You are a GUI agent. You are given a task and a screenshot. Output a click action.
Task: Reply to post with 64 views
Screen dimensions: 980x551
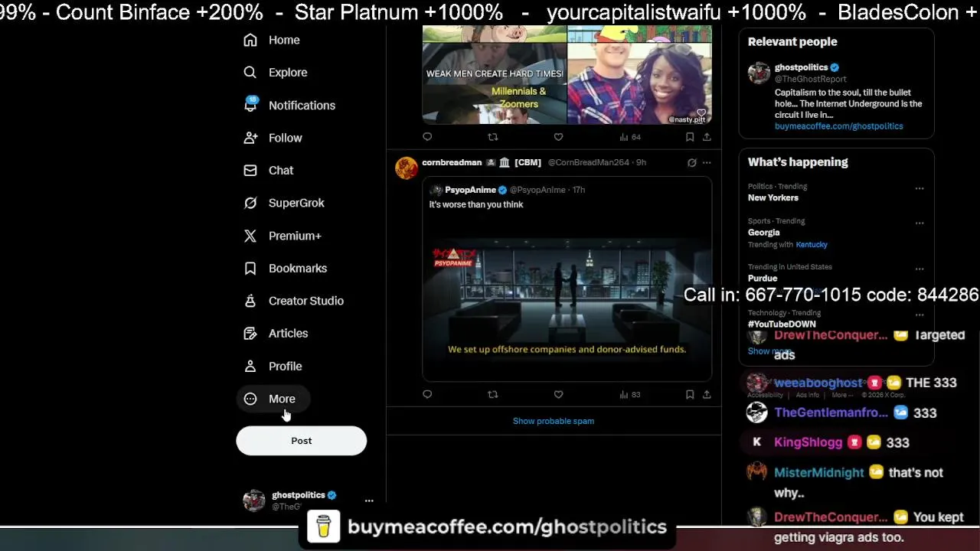click(427, 137)
